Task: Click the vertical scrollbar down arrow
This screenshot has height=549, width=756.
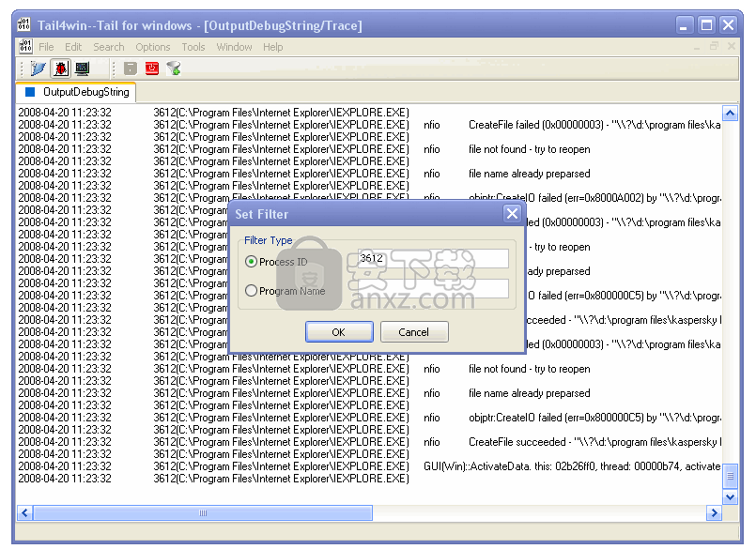Action: 730,496
